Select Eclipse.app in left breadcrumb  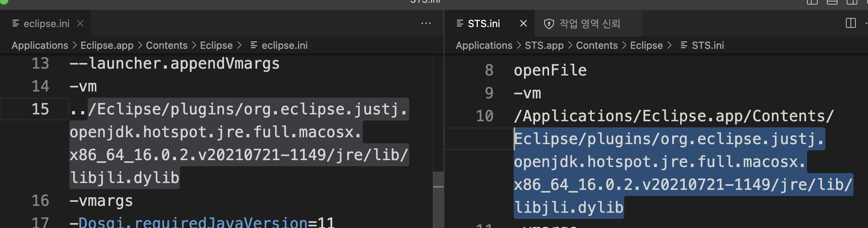click(x=107, y=45)
